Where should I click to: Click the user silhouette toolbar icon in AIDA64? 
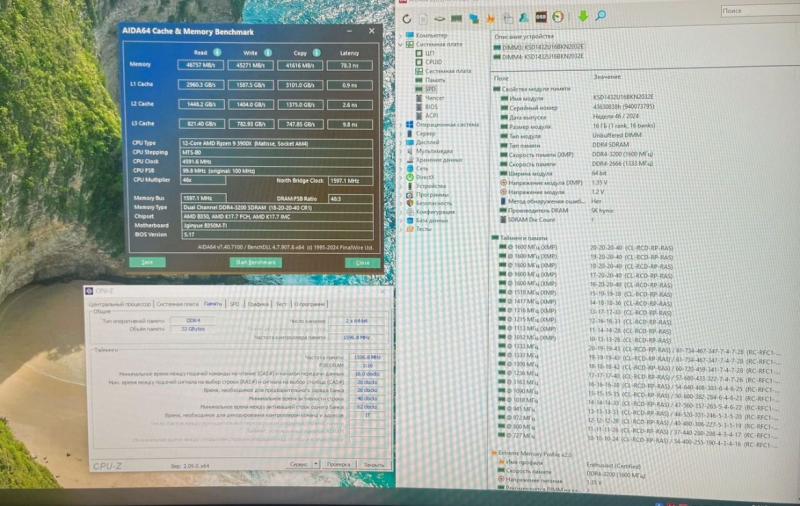pyautogui.click(x=524, y=18)
